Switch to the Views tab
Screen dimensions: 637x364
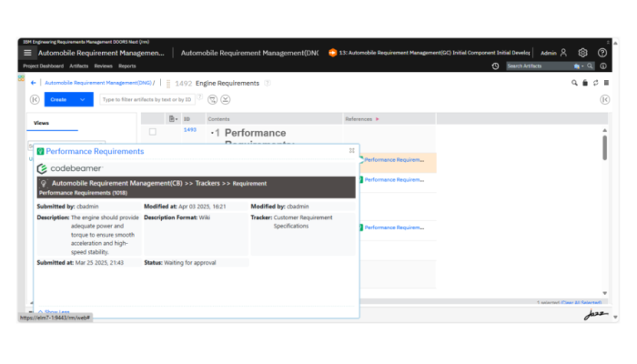point(42,123)
